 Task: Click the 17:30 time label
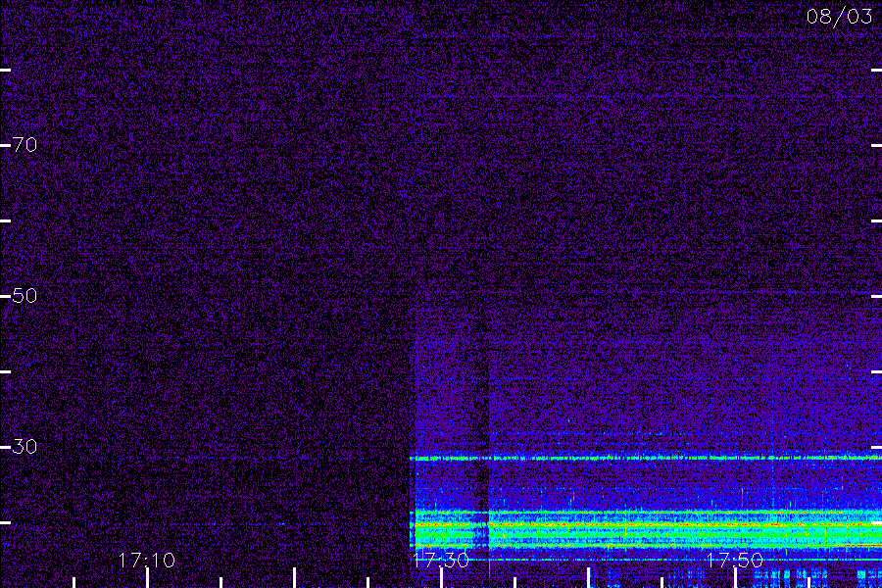(x=440, y=560)
